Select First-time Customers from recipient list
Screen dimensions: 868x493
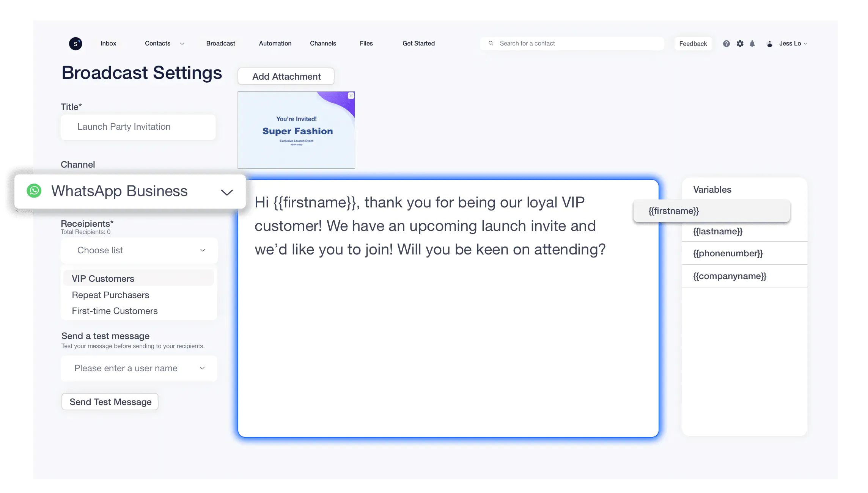tap(115, 311)
